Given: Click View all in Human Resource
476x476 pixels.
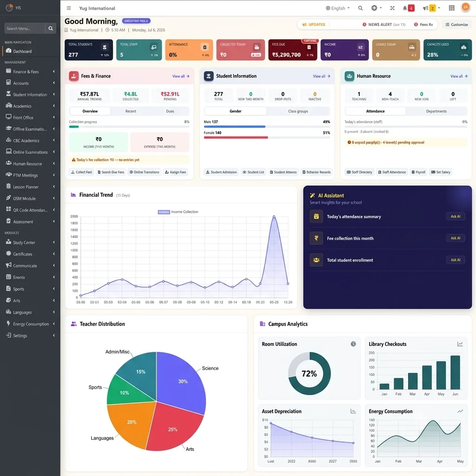Looking at the screenshot, I should 459,76.
